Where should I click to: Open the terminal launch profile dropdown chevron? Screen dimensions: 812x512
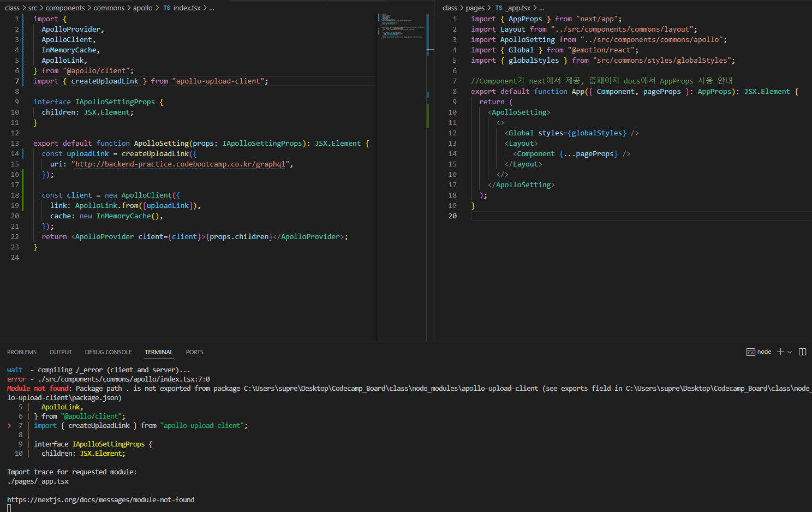click(790, 352)
